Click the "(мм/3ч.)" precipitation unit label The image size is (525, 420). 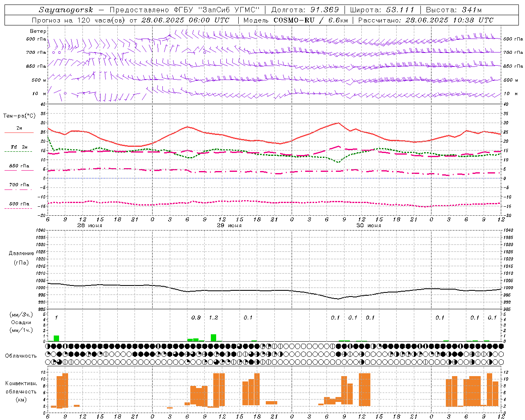point(21,315)
